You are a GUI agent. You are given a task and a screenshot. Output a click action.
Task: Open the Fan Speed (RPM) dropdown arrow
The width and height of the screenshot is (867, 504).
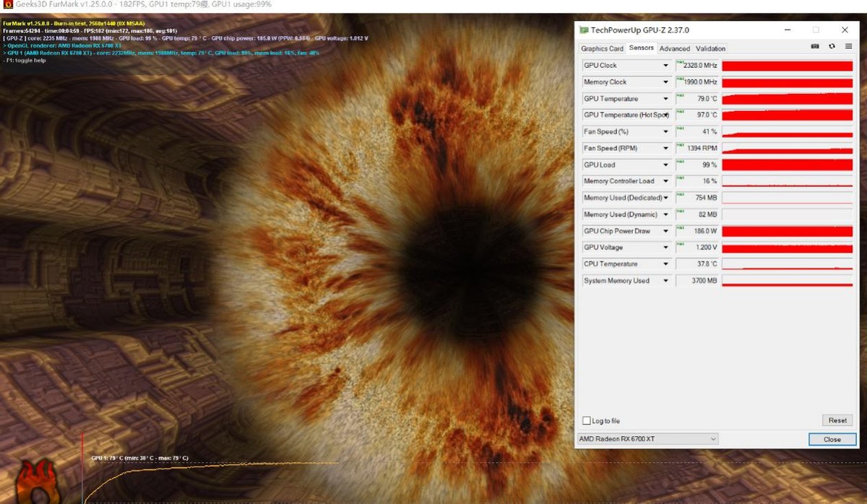pyautogui.click(x=665, y=149)
